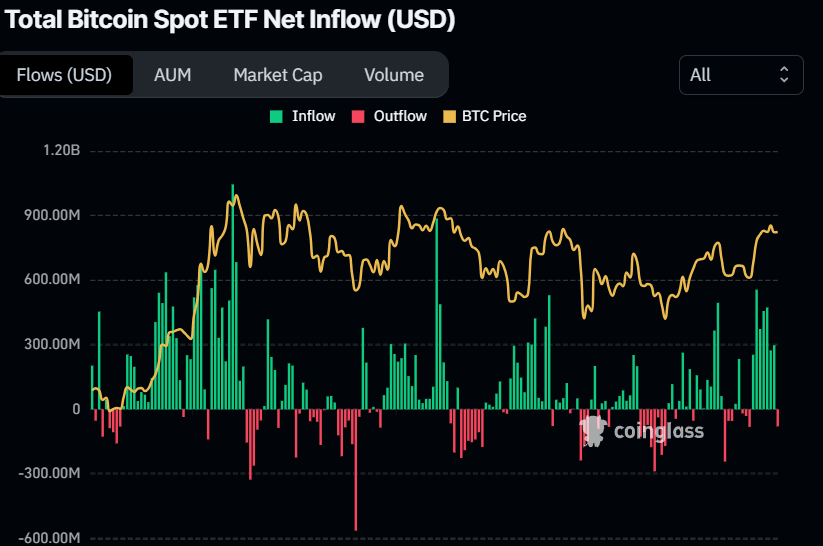Switch to the Flows (USD) tab

point(64,75)
